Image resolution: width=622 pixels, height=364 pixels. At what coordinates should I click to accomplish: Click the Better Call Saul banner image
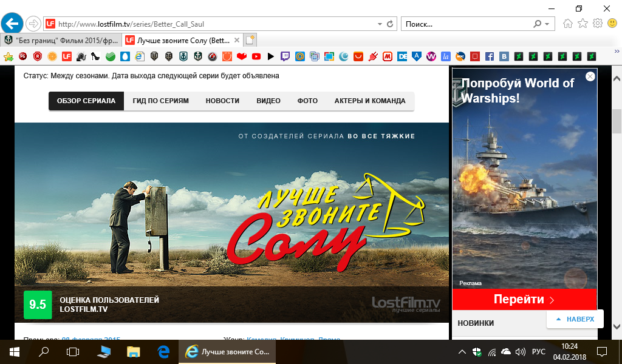231,223
